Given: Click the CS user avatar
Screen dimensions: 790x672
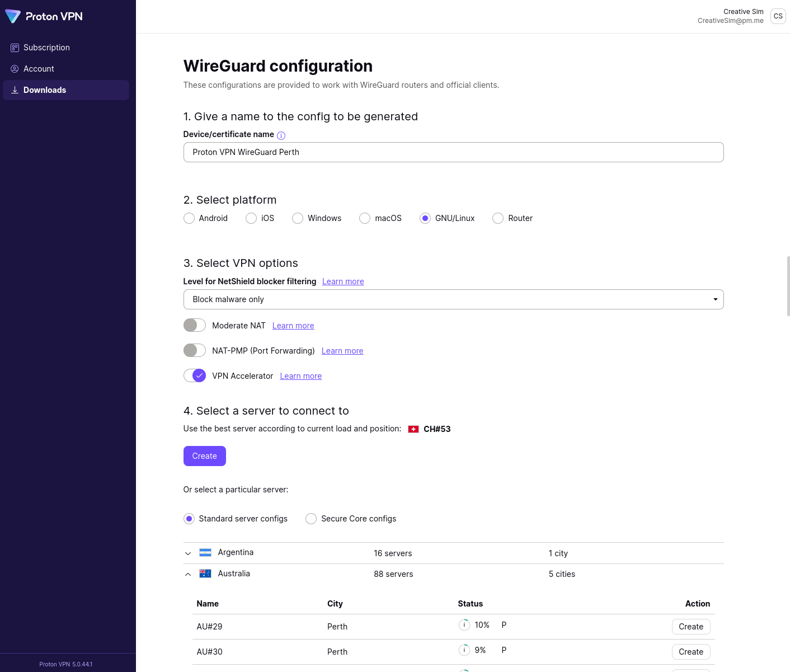Looking at the screenshot, I should 778,16.
